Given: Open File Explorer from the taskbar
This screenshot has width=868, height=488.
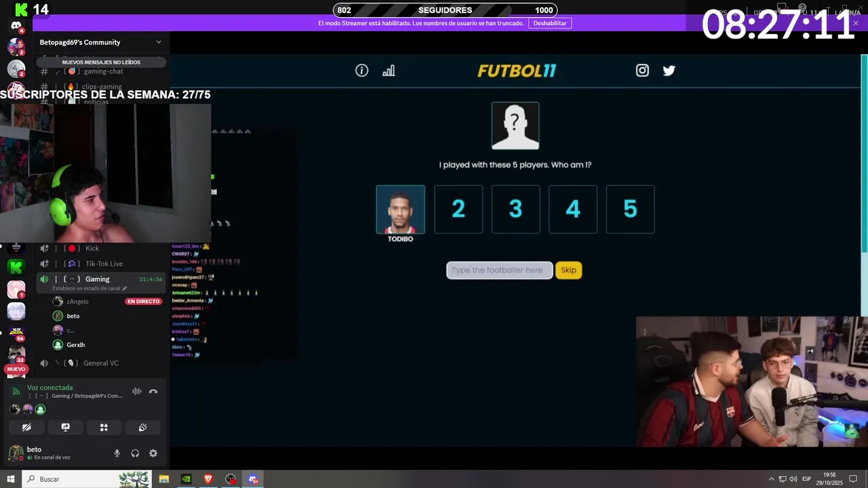Looking at the screenshot, I should tap(164, 479).
